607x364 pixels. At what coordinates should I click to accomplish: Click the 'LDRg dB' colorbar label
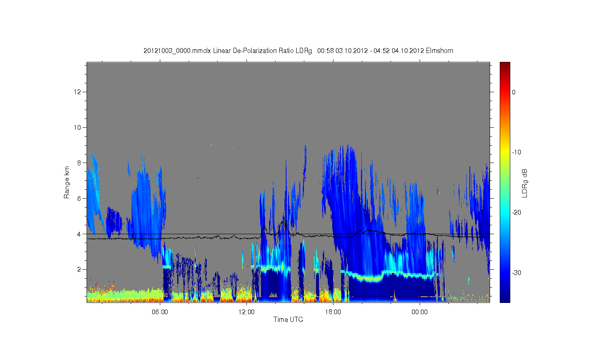(525, 183)
